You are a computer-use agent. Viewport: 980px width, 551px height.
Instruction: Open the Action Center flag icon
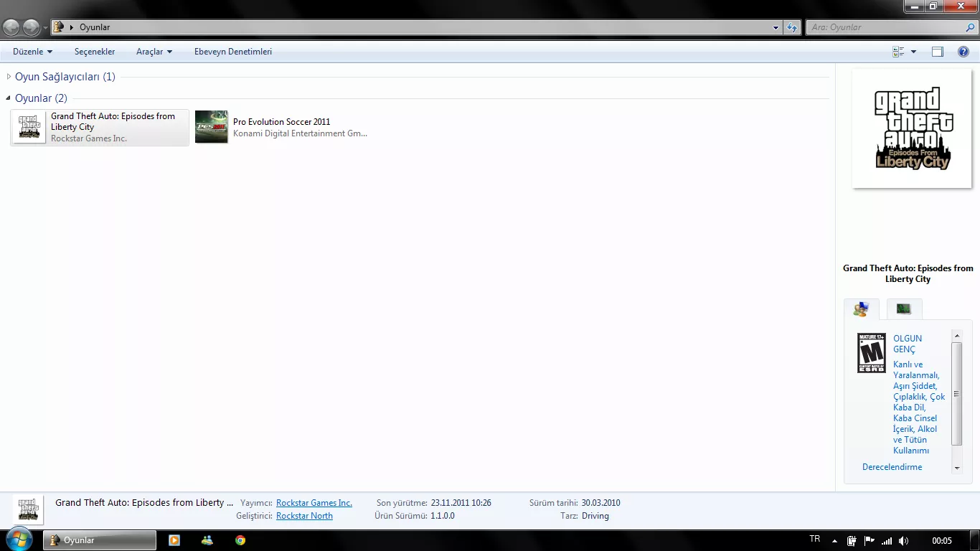pos(869,540)
